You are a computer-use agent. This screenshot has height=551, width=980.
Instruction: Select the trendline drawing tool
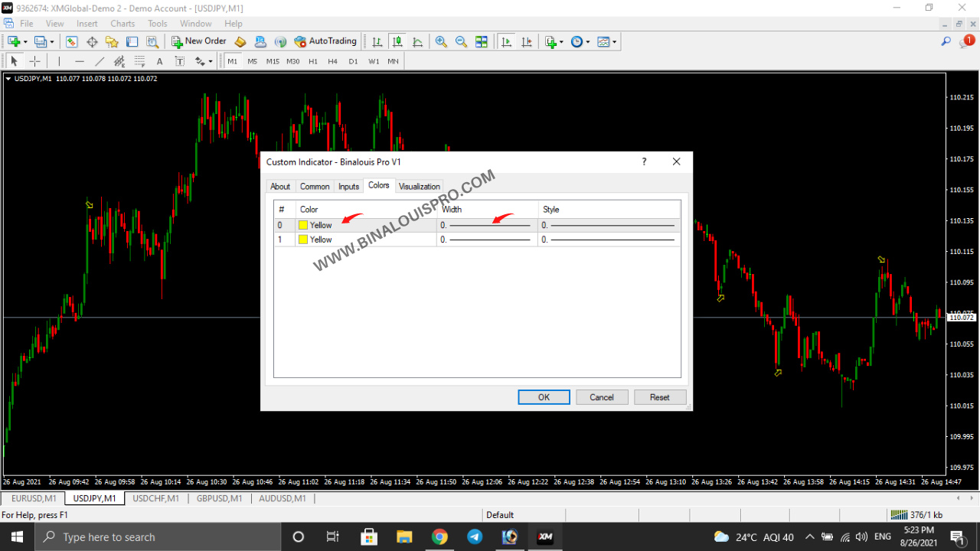pos(100,61)
